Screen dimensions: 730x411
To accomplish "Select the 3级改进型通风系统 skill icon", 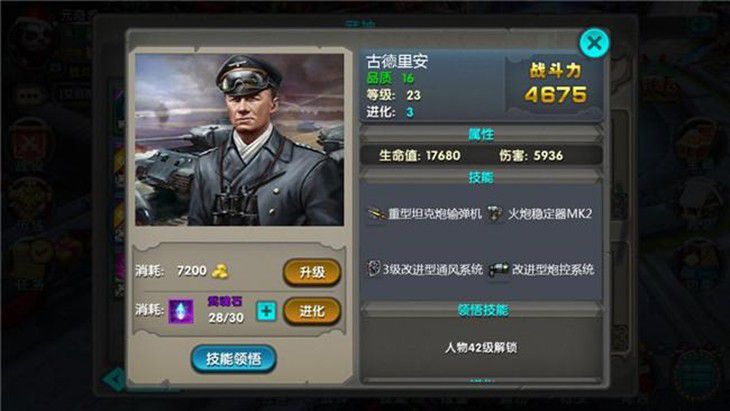I will pos(374,268).
